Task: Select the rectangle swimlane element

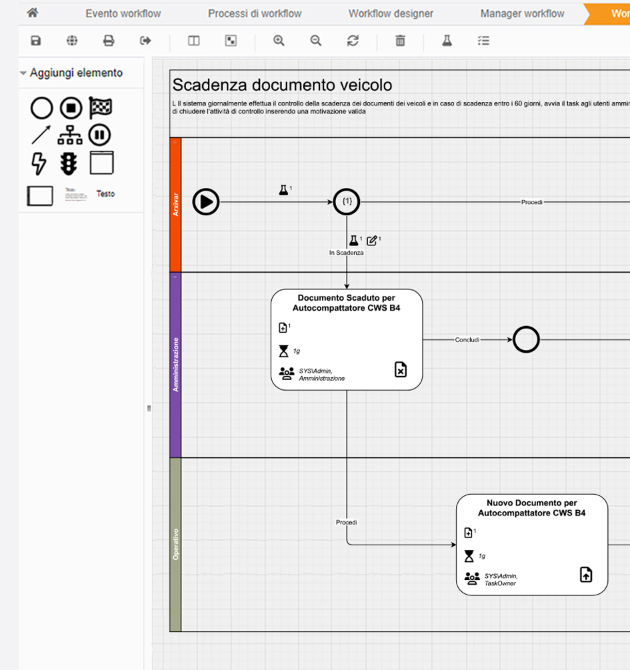Action: click(40, 196)
